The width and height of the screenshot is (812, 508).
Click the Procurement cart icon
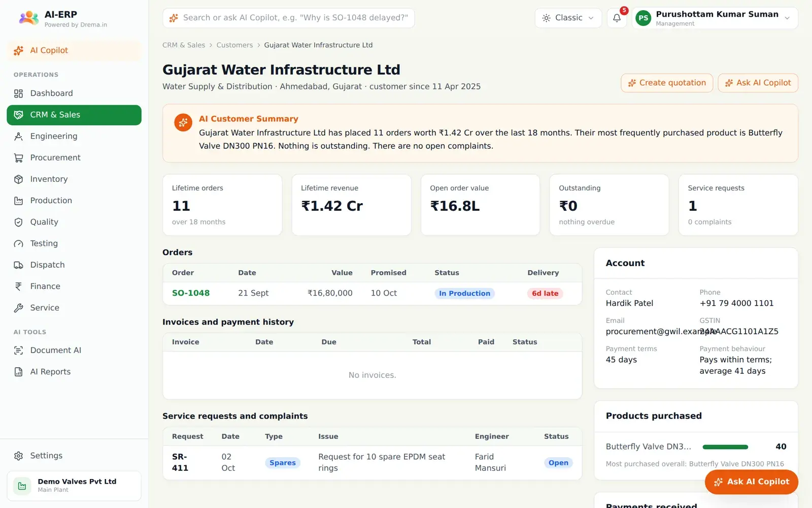coord(19,158)
